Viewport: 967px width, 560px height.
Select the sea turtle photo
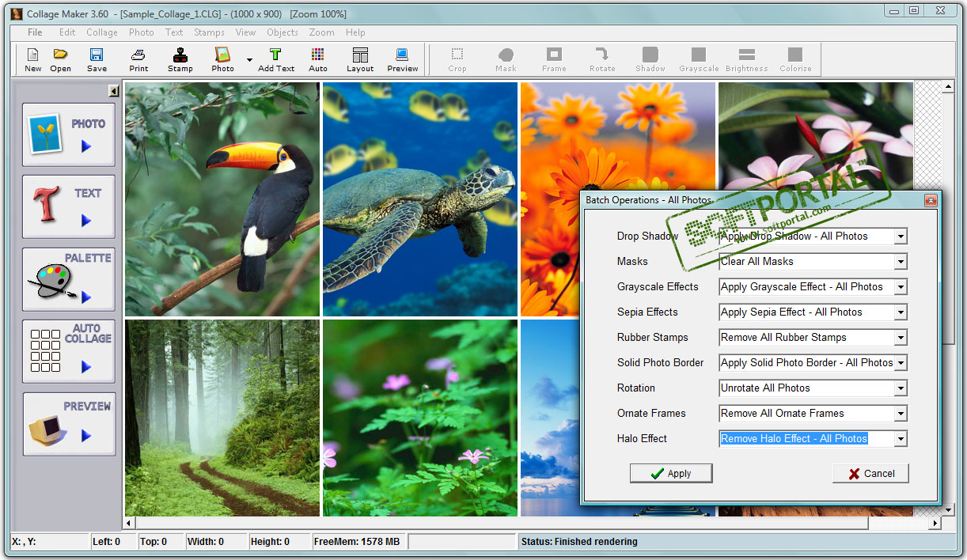[x=420, y=199]
